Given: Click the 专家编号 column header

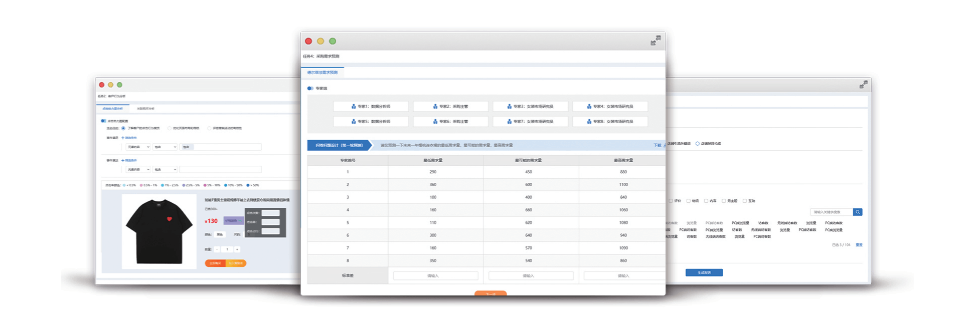Looking at the screenshot, I should (348, 160).
